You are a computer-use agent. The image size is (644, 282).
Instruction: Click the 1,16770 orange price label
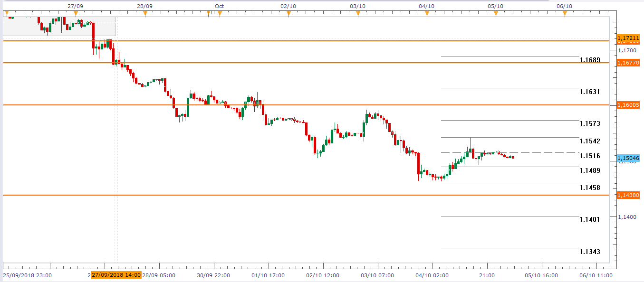627,63
